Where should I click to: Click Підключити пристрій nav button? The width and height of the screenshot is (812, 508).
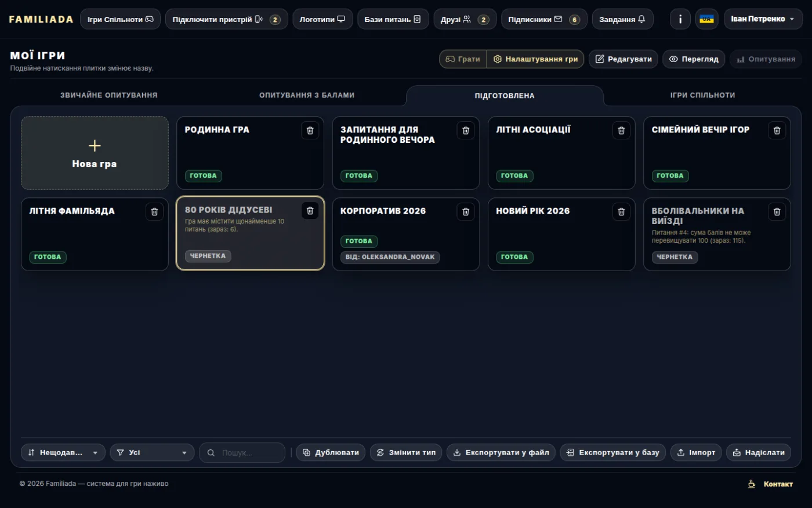tap(226, 19)
